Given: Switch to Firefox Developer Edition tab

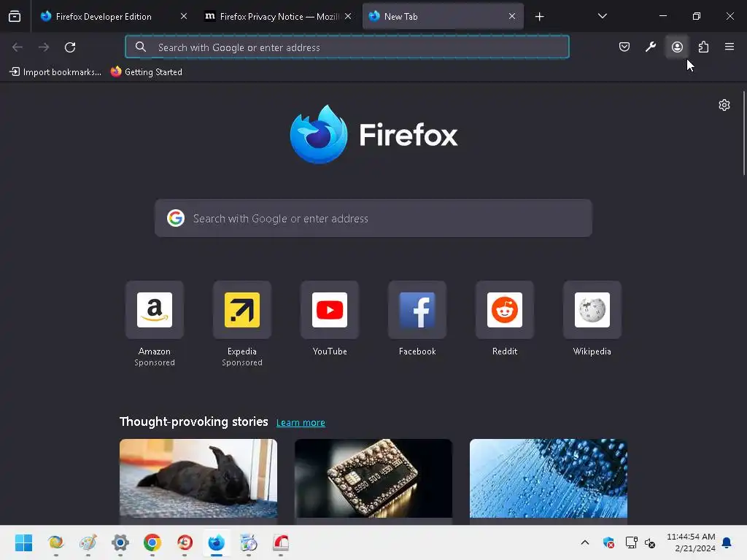Looking at the screenshot, I should (x=104, y=17).
